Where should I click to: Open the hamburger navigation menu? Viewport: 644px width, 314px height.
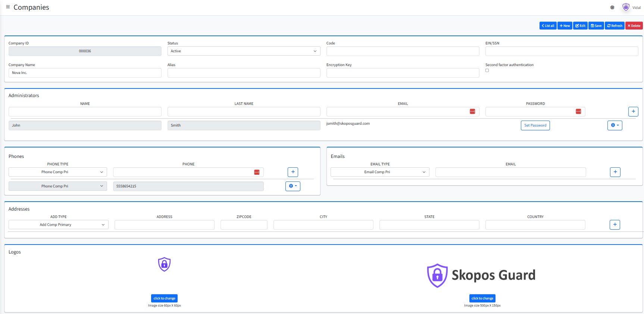click(x=8, y=7)
